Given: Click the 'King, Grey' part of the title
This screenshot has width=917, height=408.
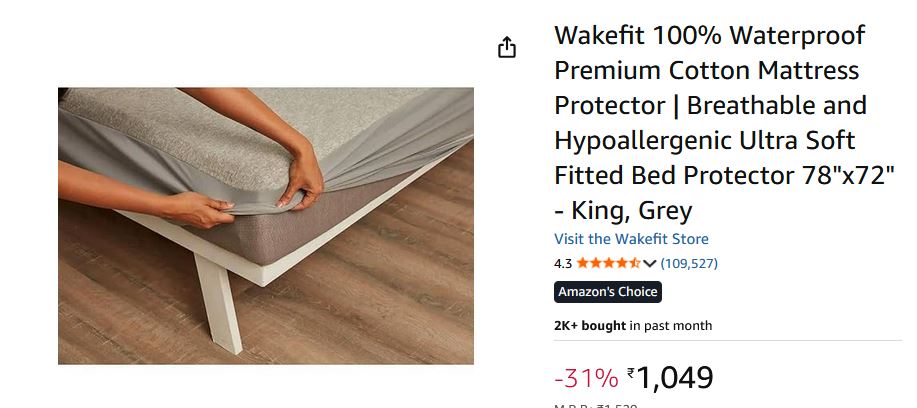Looking at the screenshot, I should coord(632,210).
